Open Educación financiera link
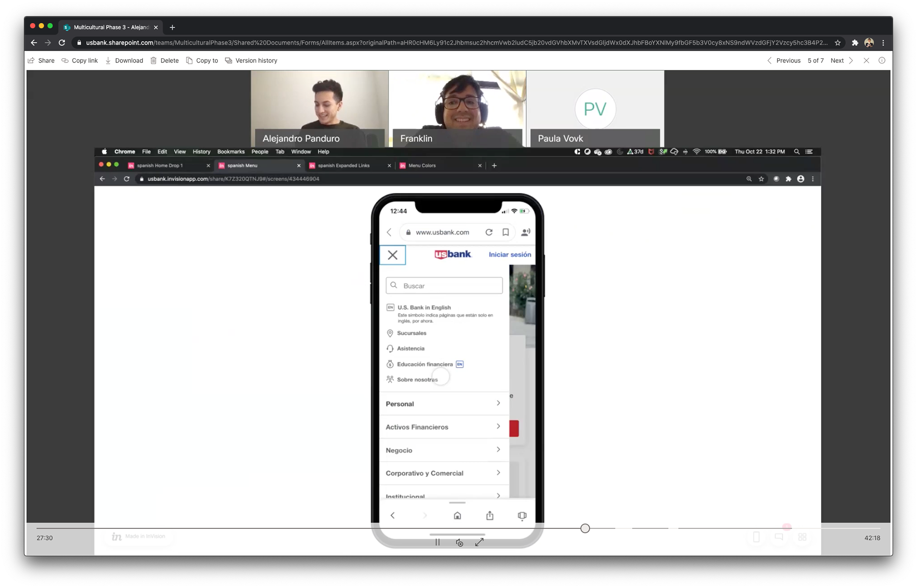917x588 pixels. 425,364
